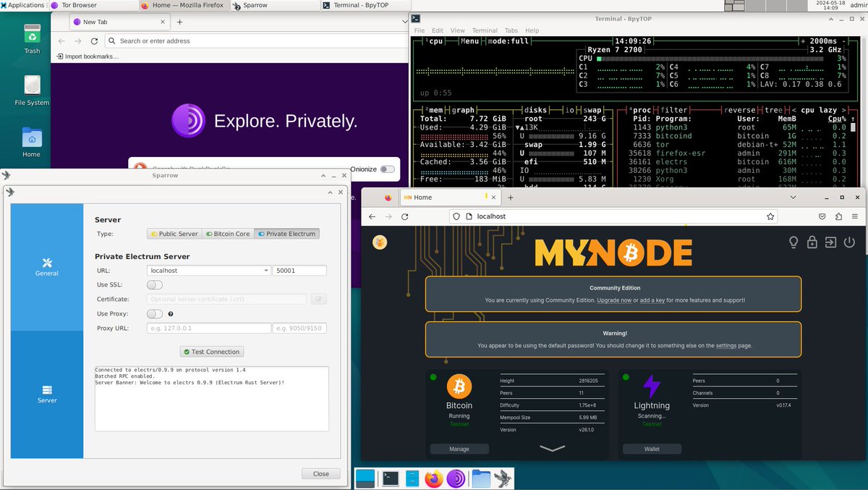Open the terminal File menu
Viewport: 868px width, 490px height.
click(419, 30)
